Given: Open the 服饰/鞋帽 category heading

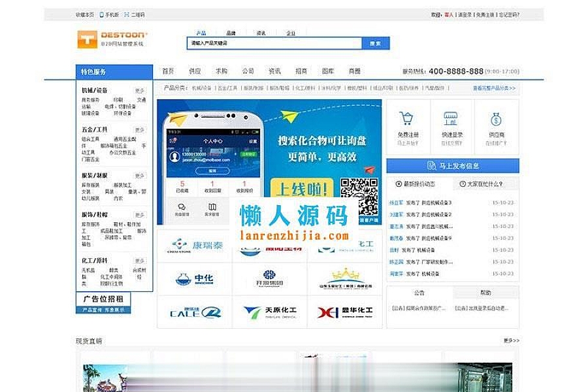Looking at the screenshot, I should (x=95, y=214).
